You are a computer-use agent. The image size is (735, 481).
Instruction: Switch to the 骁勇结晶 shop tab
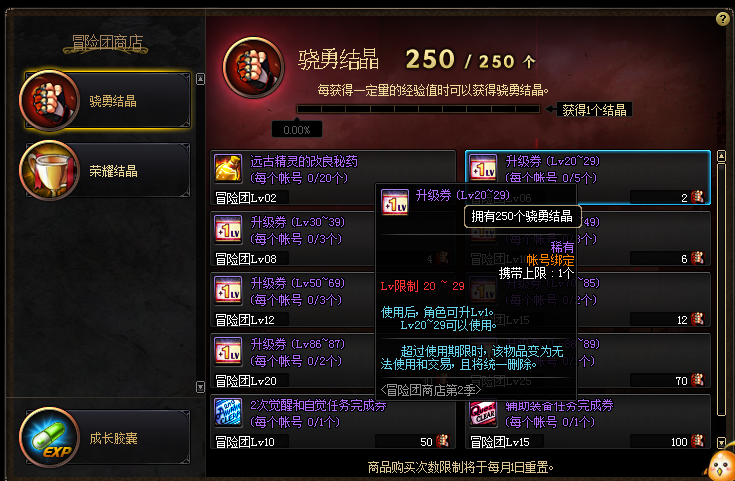click(105, 100)
